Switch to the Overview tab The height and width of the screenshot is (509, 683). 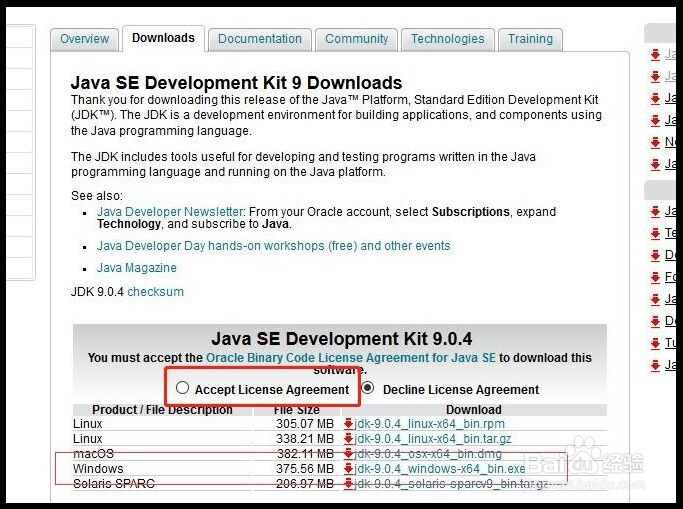pyautogui.click(x=85, y=39)
